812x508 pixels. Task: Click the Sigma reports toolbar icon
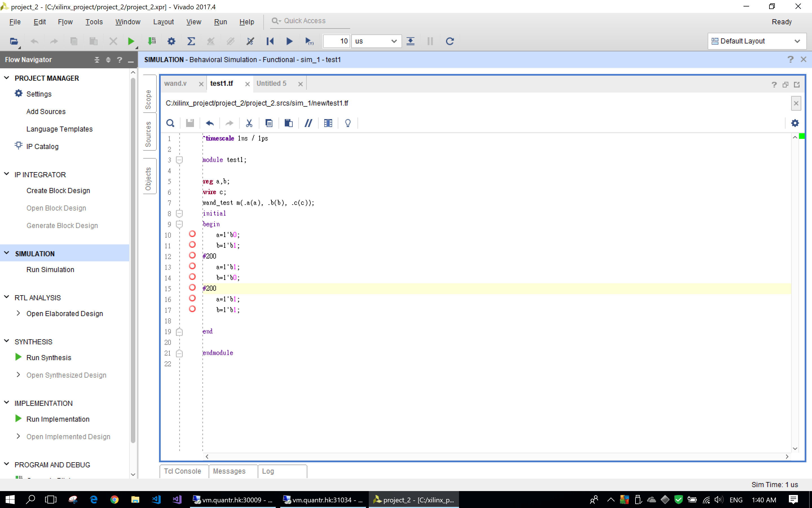click(x=191, y=41)
